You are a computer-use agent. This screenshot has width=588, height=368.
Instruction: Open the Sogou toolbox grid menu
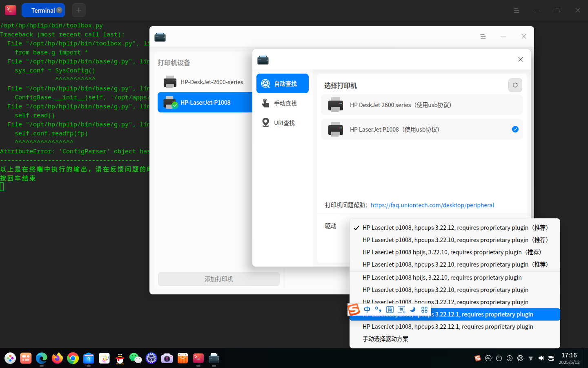[424, 310]
